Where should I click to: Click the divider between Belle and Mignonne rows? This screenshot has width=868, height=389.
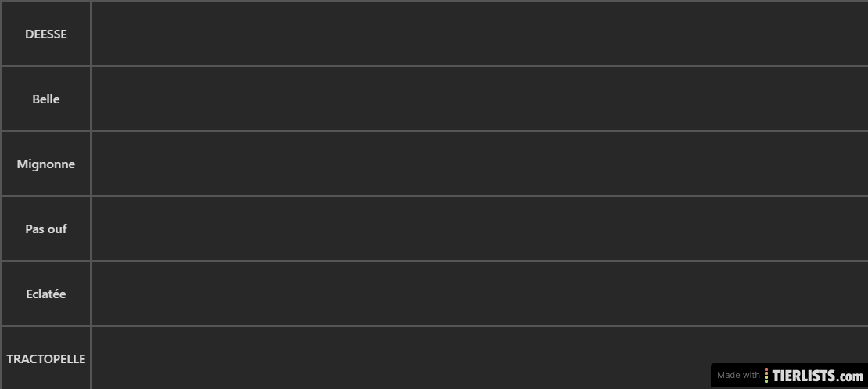tap(434, 131)
